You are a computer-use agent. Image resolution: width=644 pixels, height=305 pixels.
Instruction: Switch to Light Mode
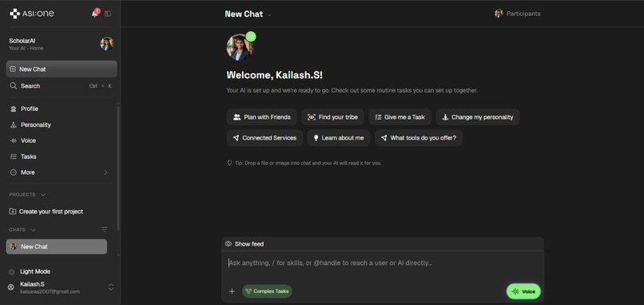(35, 271)
